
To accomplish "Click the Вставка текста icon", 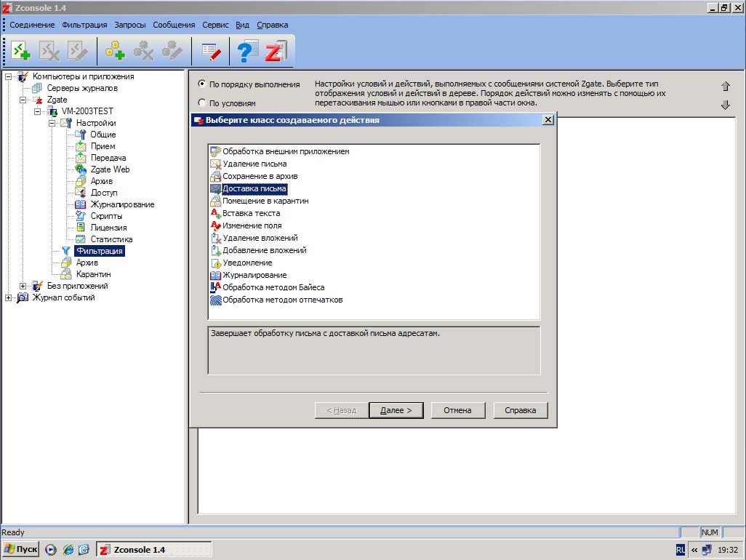I will (x=215, y=213).
